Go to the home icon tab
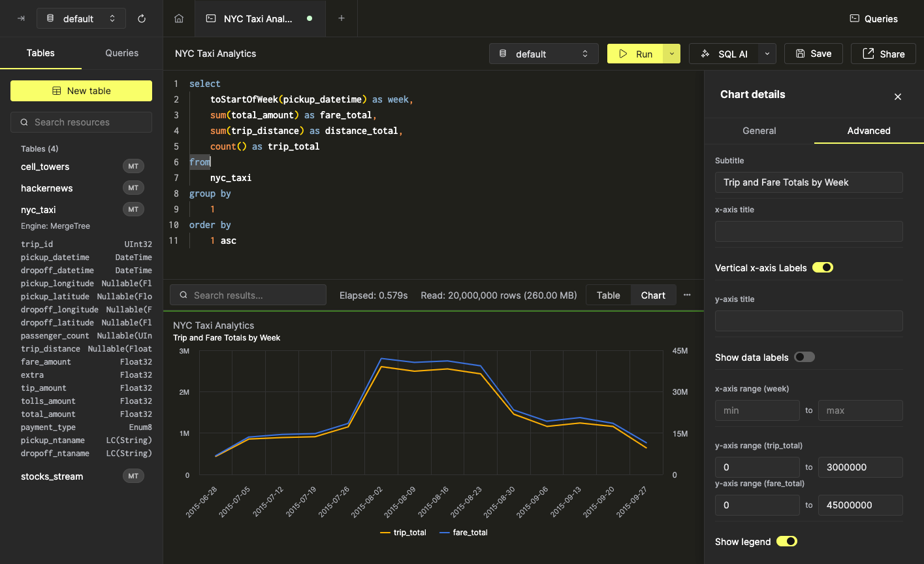This screenshot has width=924, height=564. [x=179, y=18]
